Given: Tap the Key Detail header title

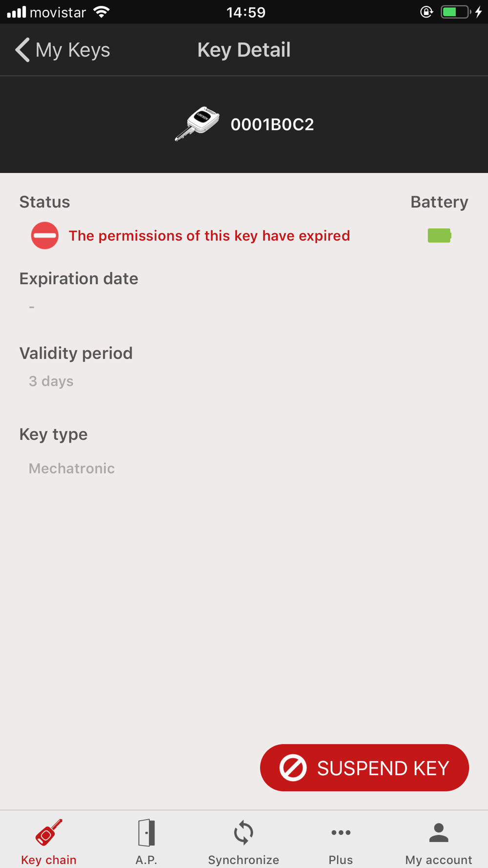Looking at the screenshot, I should click(244, 50).
